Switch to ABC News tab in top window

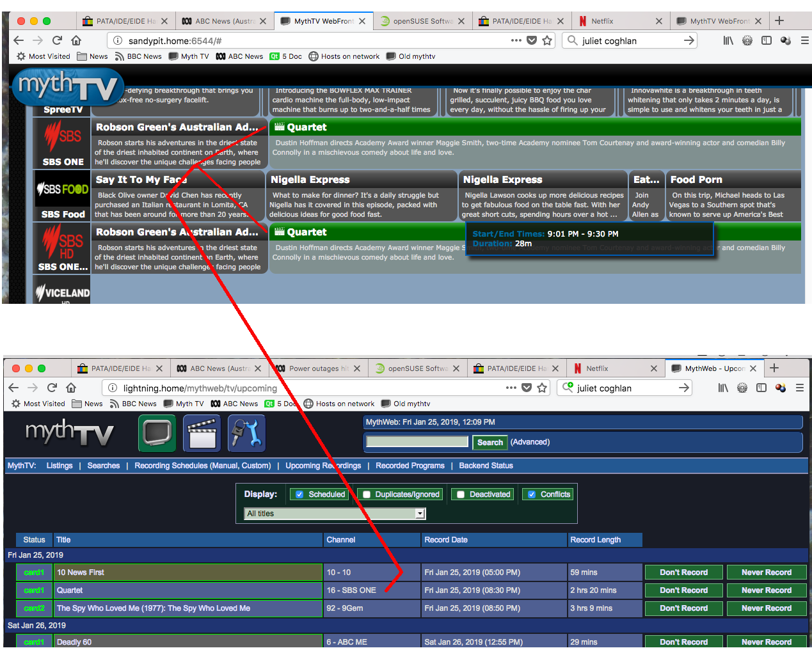point(225,21)
